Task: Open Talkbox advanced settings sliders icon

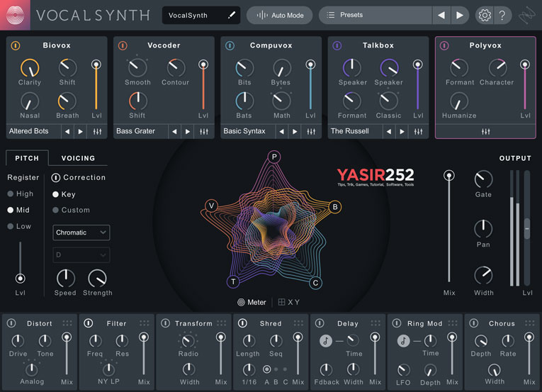Action: [x=418, y=131]
